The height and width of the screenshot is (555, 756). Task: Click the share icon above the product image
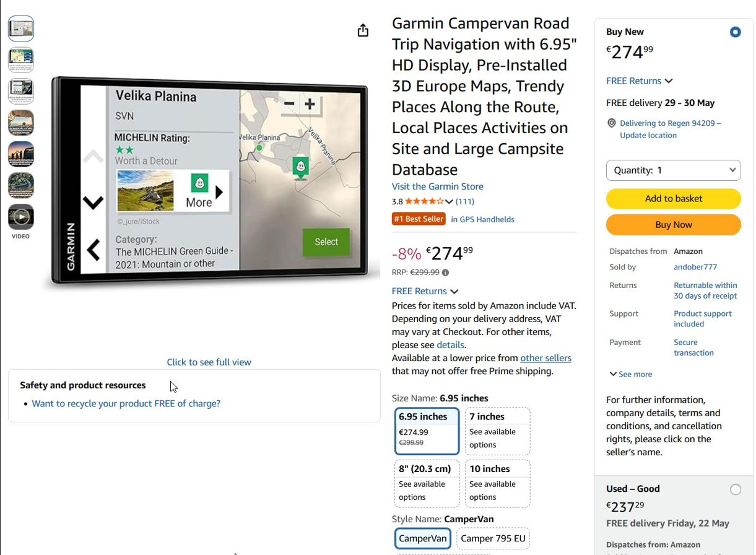pyautogui.click(x=363, y=30)
